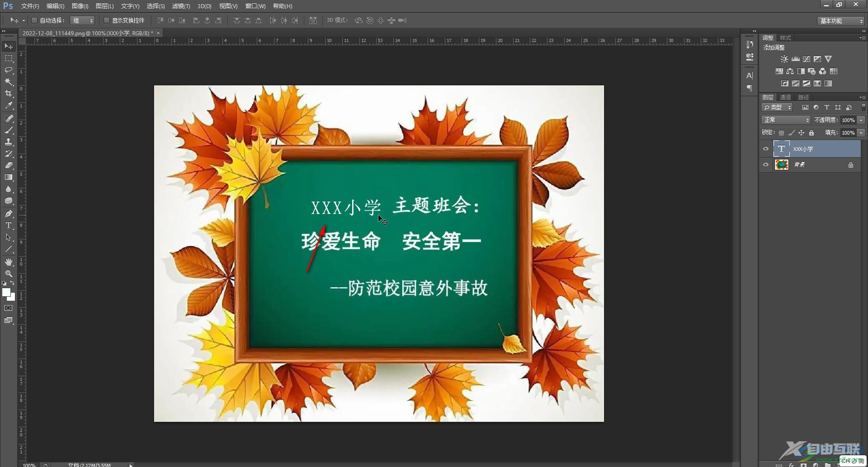
Task: Click the opacity 100% value field
Action: click(x=848, y=120)
